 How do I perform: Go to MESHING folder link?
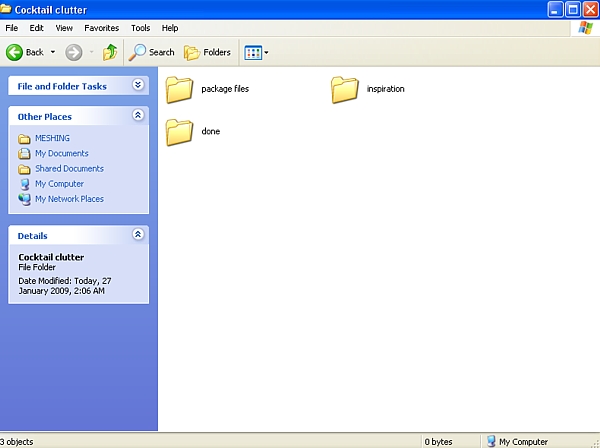point(53,139)
